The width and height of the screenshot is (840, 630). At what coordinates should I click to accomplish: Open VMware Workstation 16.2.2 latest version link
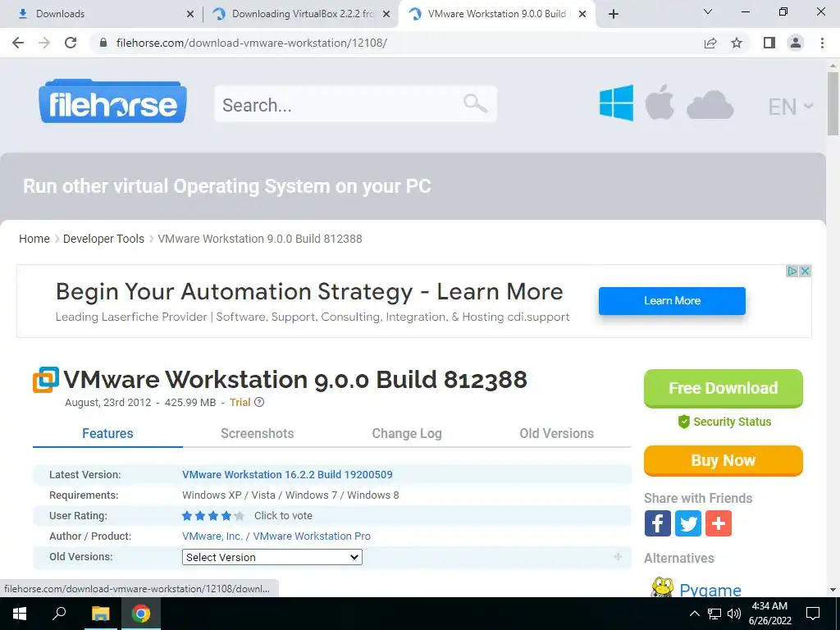[x=287, y=475]
